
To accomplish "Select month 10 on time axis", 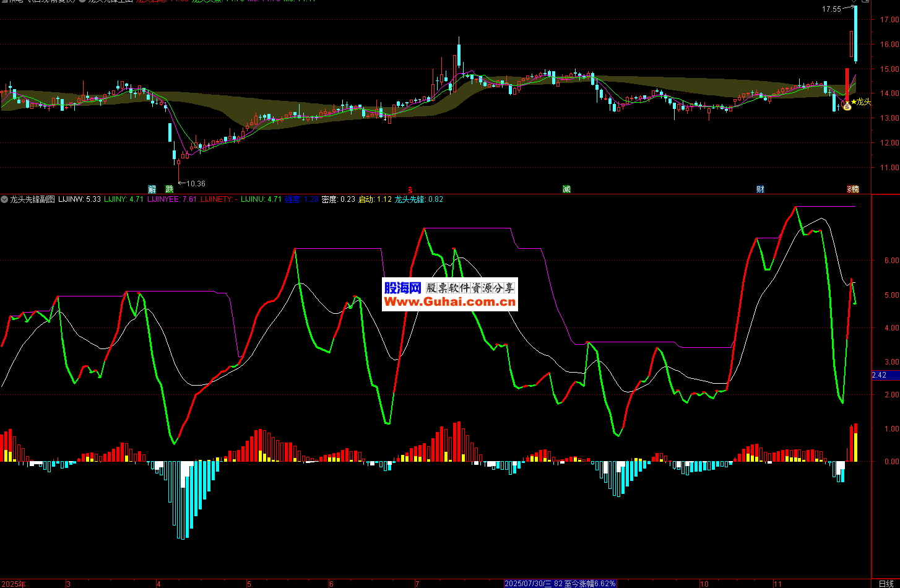I will [x=704, y=584].
